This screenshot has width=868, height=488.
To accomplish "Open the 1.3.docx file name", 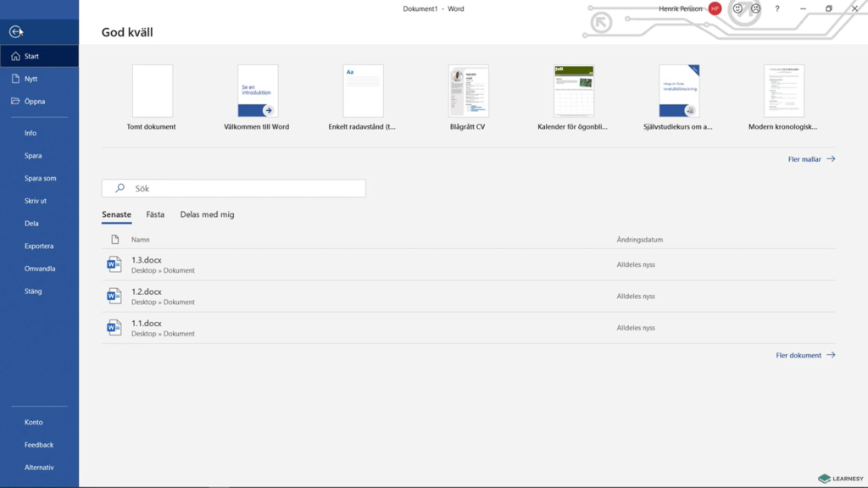I will click(147, 260).
